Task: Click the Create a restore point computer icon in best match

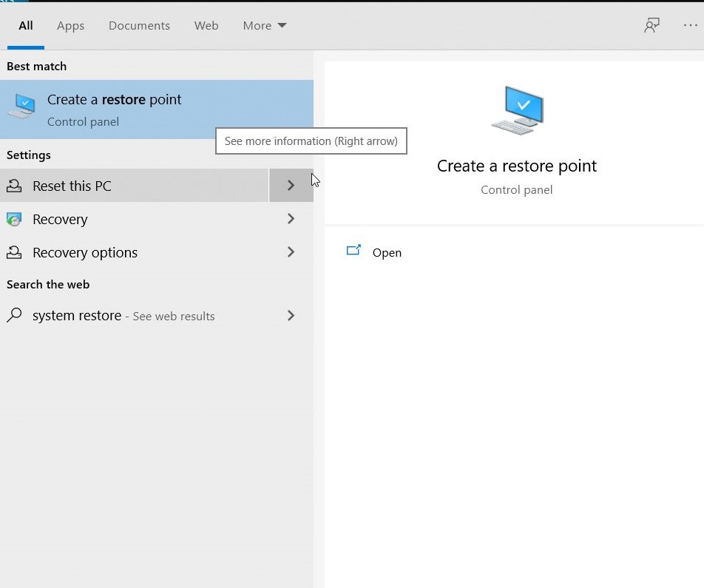Action: 21,106
